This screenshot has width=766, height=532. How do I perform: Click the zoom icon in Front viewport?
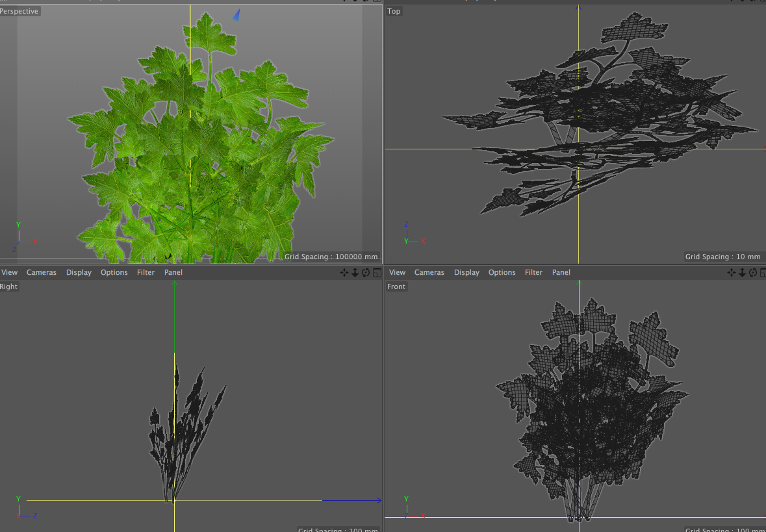pos(743,273)
